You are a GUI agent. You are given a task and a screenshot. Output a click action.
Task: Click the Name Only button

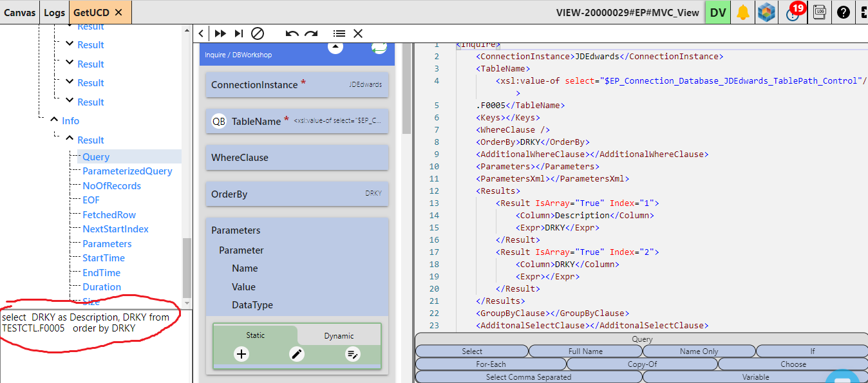click(x=699, y=351)
